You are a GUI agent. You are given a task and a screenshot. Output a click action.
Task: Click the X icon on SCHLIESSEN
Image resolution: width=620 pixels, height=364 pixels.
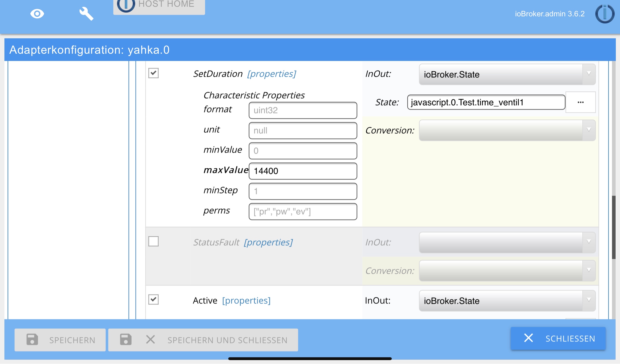click(528, 338)
